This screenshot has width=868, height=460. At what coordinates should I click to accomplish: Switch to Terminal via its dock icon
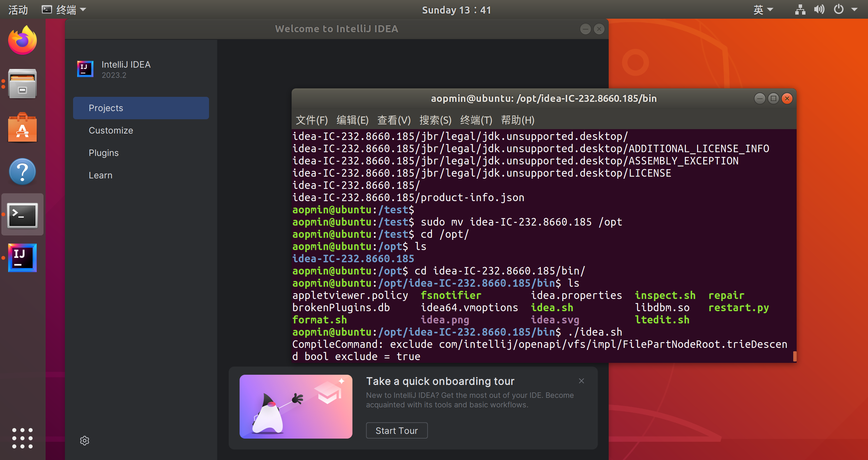22,215
